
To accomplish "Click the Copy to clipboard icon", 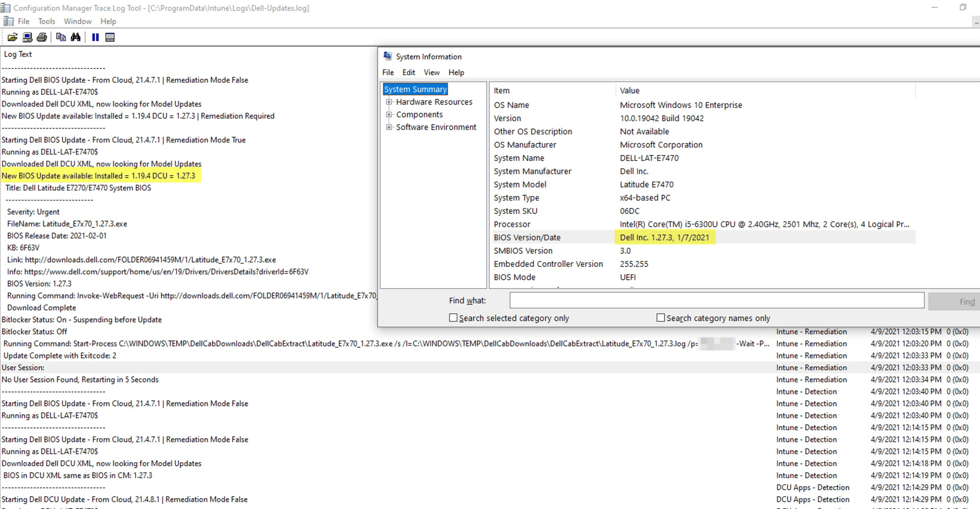I will click(x=60, y=37).
